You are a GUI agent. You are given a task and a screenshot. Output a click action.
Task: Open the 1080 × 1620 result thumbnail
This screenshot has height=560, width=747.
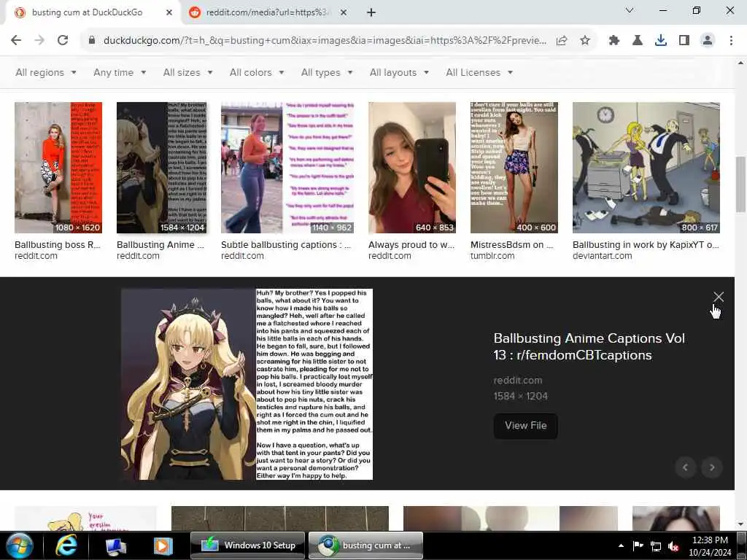[x=58, y=168]
